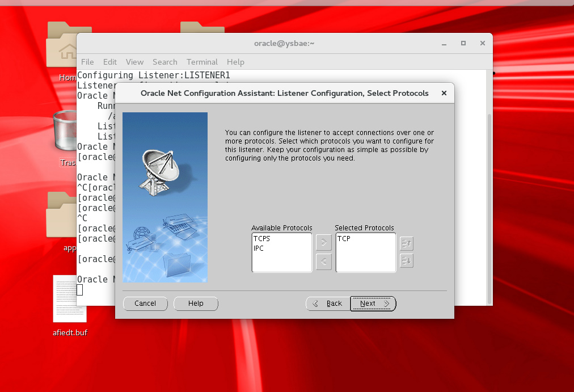This screenshot has width=574, height=392.
Task: Close the Oracle Net Configuration dialog
Action: click(444, 93)
